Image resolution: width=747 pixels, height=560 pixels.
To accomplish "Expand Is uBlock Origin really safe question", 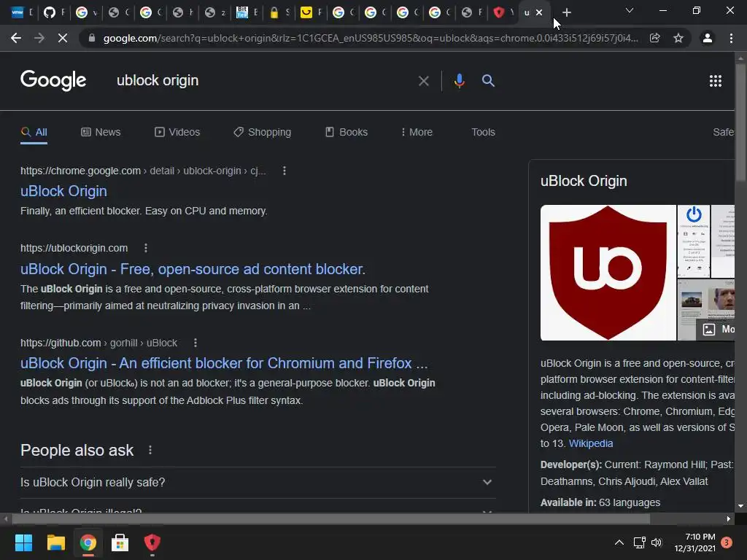I will tap(258, 483).
